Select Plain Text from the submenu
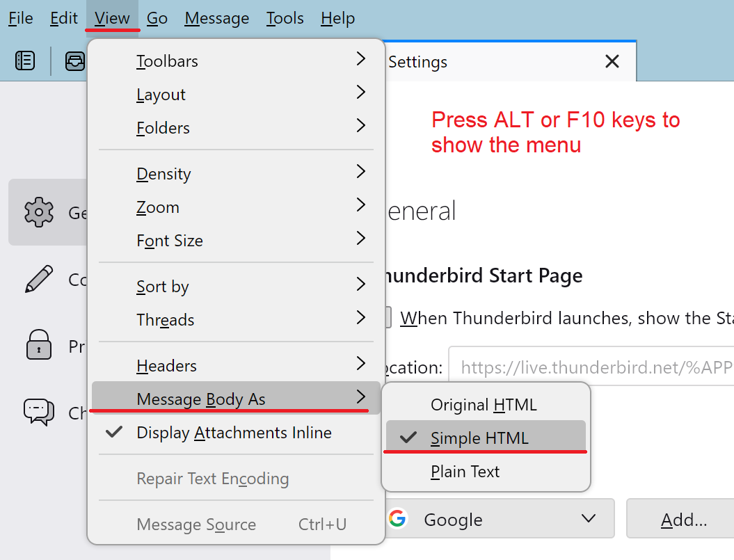Image resolution: width=734 pixels, height=560 pixels. tap(465, 471)
